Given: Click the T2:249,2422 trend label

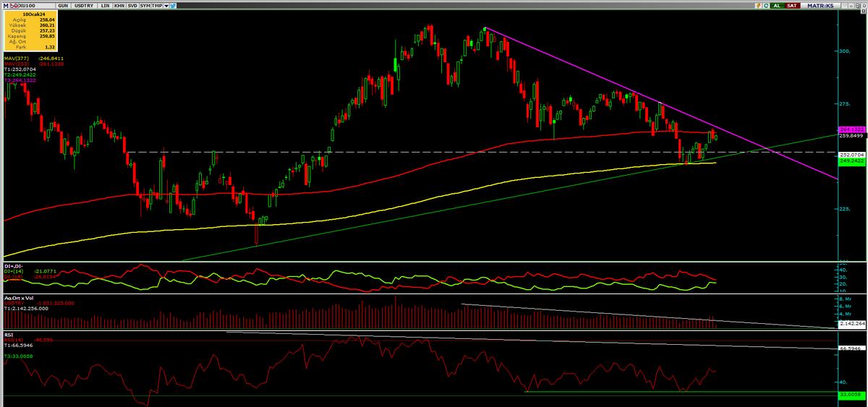Looking at the screenshot, I should pos(20,75).
